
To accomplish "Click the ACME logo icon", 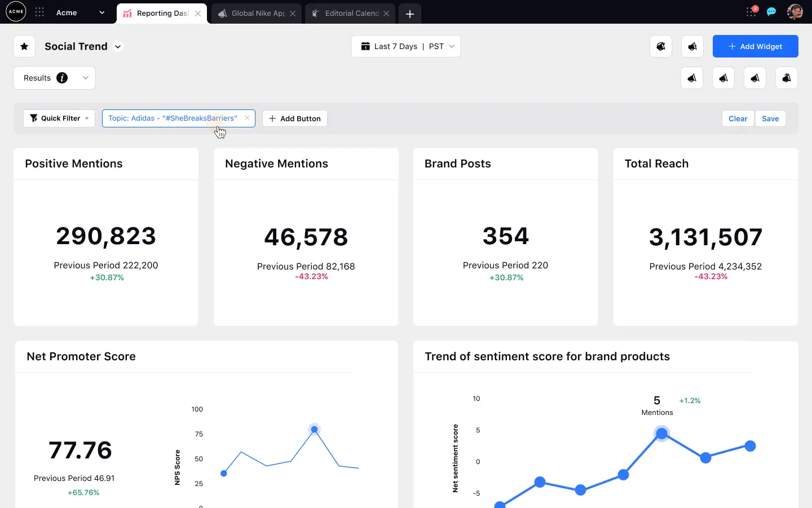I will 16,11.
